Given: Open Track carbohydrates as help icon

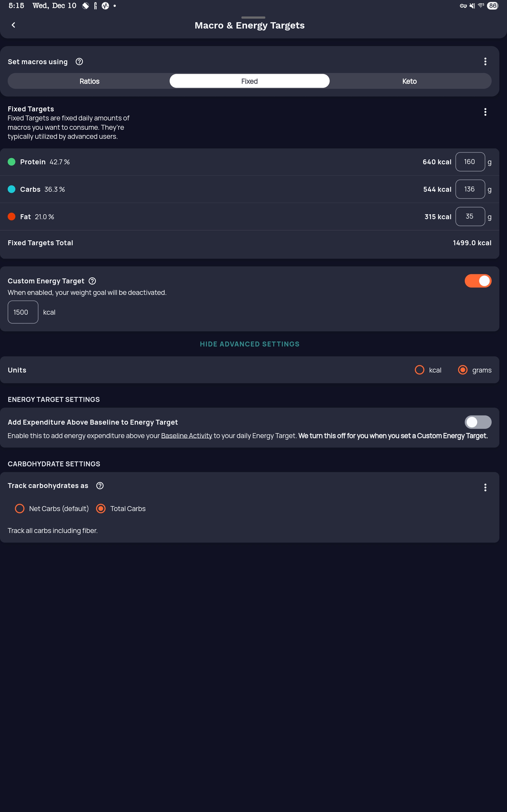Looking at the screenshot, I should coord(100,486).
